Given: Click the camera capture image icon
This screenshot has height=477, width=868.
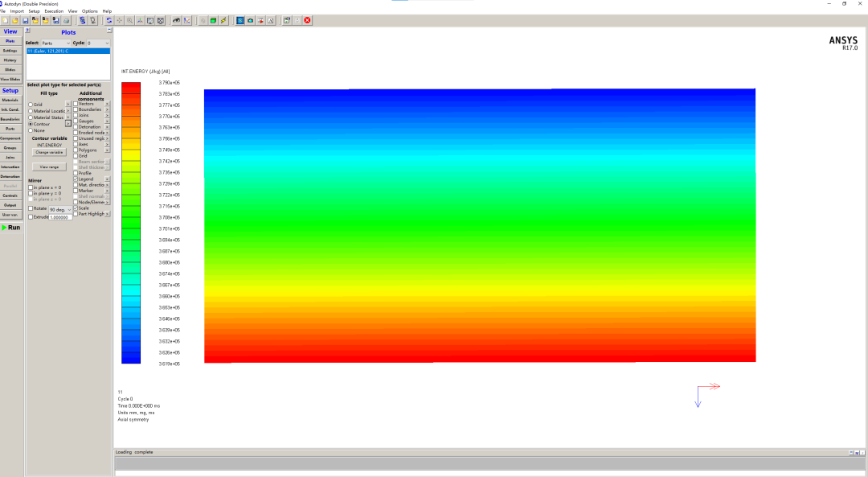Looking at the screenshot, I should point(250,20).
